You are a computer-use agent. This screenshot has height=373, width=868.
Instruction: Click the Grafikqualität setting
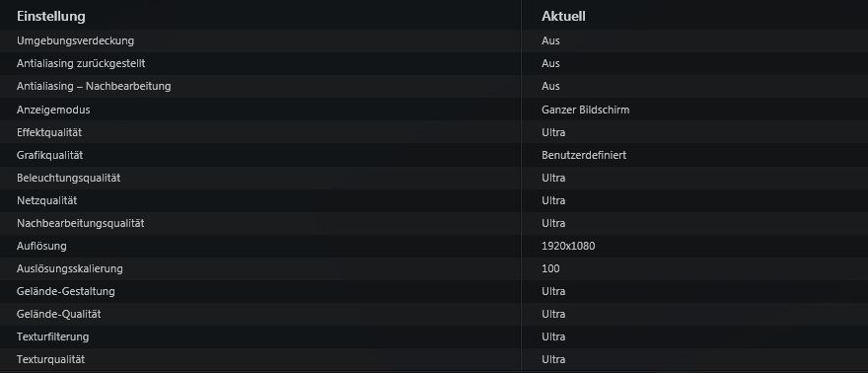[x=50, y=155]
